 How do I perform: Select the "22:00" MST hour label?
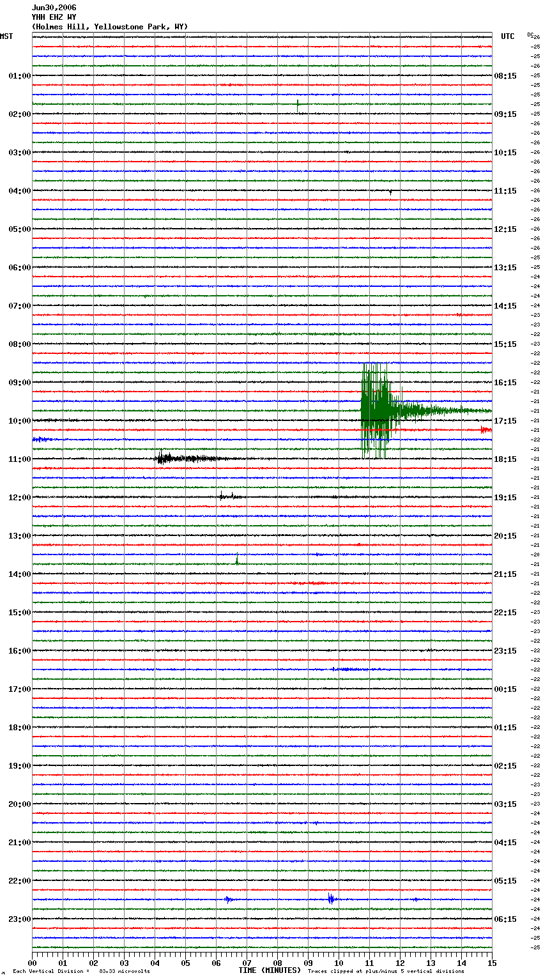(x=20, y=881)
